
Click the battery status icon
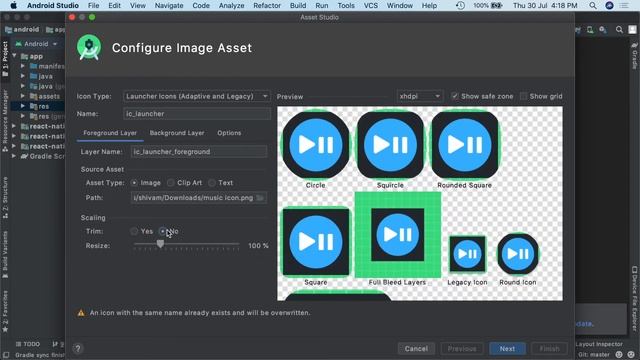coord(496,6)
